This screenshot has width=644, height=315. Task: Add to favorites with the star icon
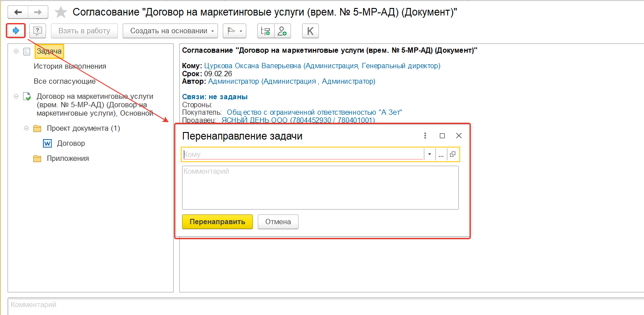click(x=61, y=12)
